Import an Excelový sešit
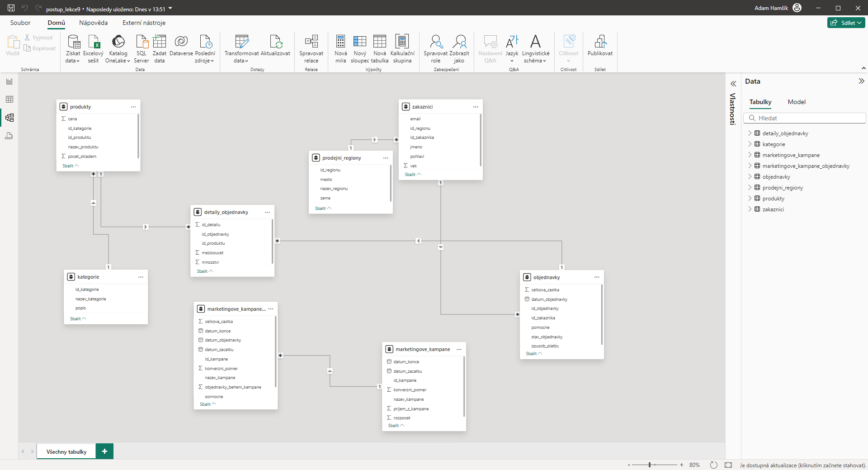 pos(94,49)
